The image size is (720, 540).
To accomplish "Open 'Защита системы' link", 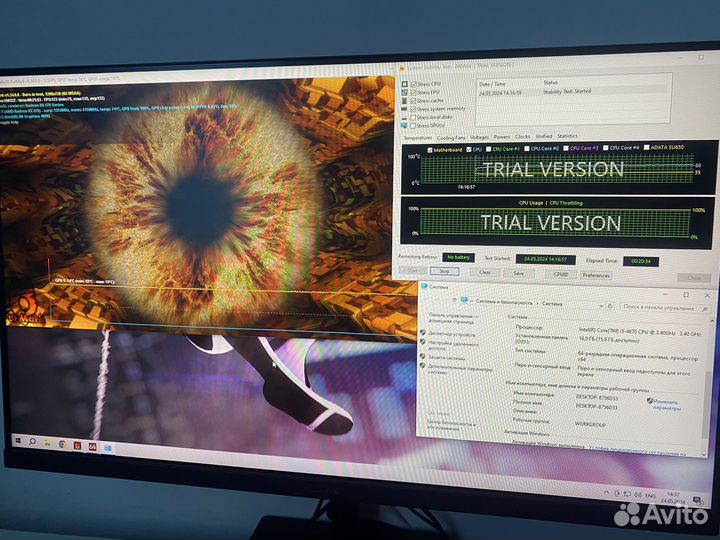I will [x=447, y=358].
